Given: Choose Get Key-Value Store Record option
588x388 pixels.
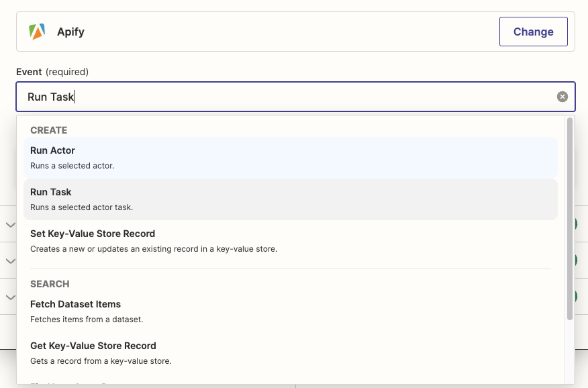Looking at the screenshot, I should [291, 353].
